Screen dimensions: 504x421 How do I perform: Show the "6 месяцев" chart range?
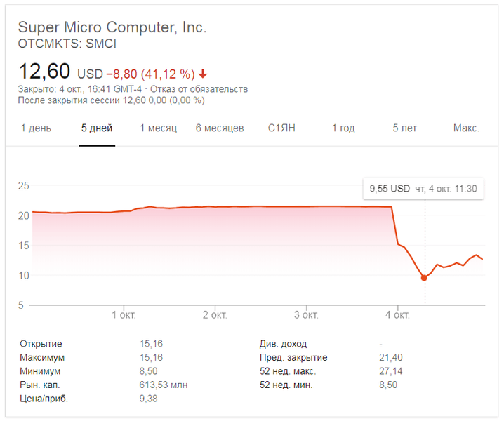[x=220, y=128]
